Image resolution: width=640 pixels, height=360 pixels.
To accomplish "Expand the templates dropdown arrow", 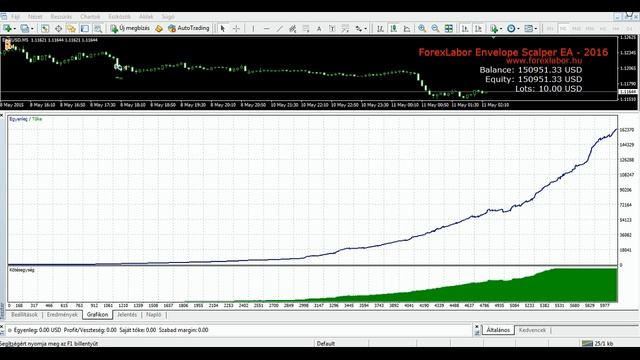I will point(536,29).
